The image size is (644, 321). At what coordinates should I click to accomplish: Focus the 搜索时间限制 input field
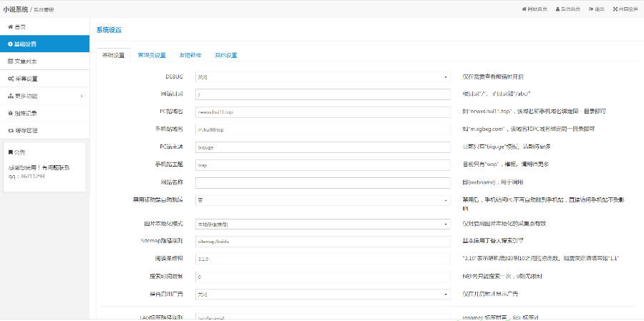pos(323,277)
